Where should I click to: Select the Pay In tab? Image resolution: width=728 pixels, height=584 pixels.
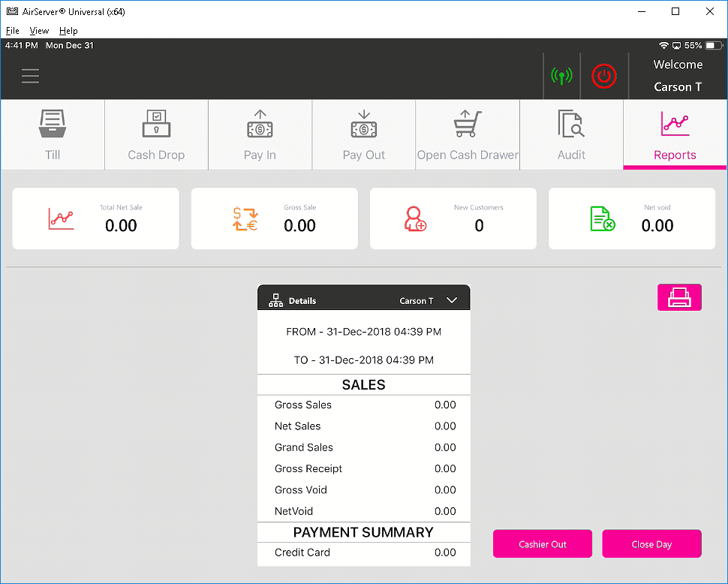click(260, 135)
